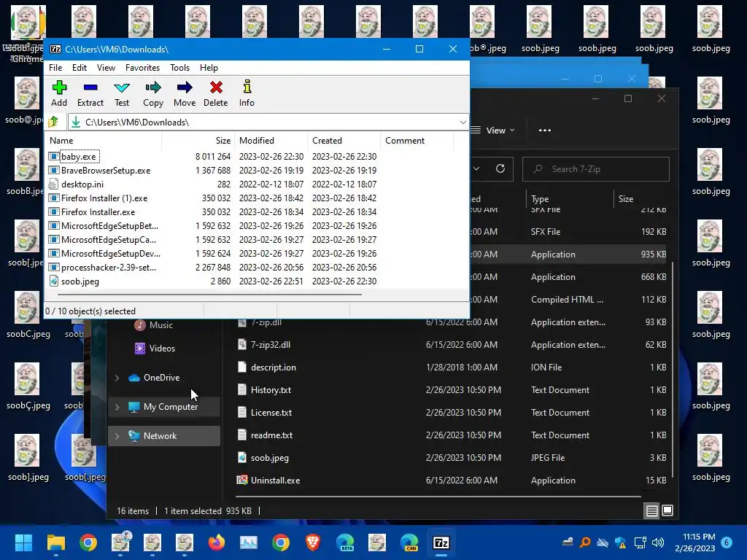Click the Copy toolbar icon

pos(153,94)
